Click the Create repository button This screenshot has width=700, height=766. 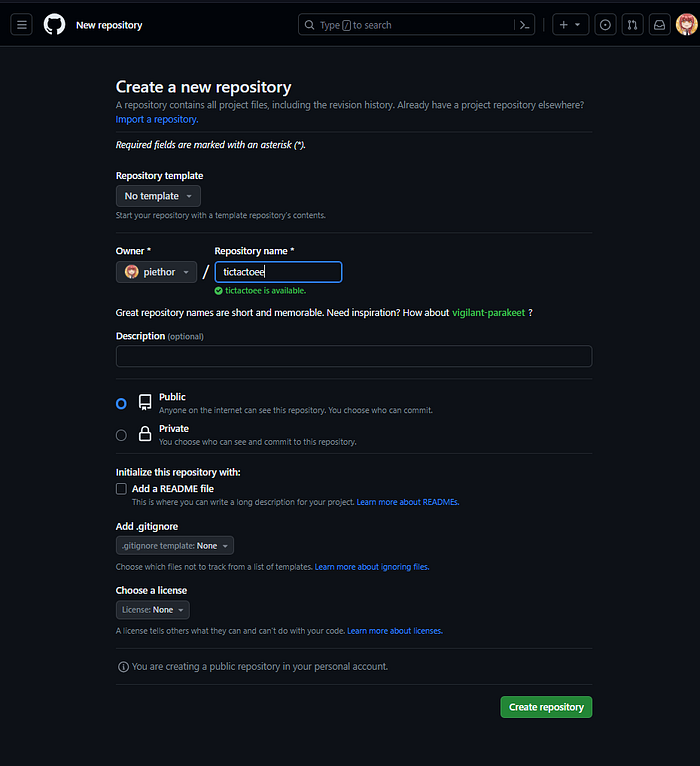tap(546, 707)
